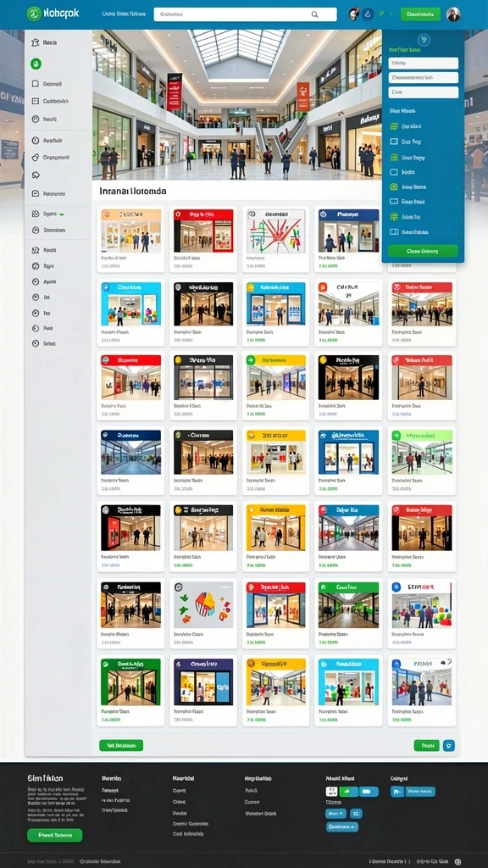Screen dimensions: 488x868
Task: Click the dark round notification icon in header
Action: (354, 14)
